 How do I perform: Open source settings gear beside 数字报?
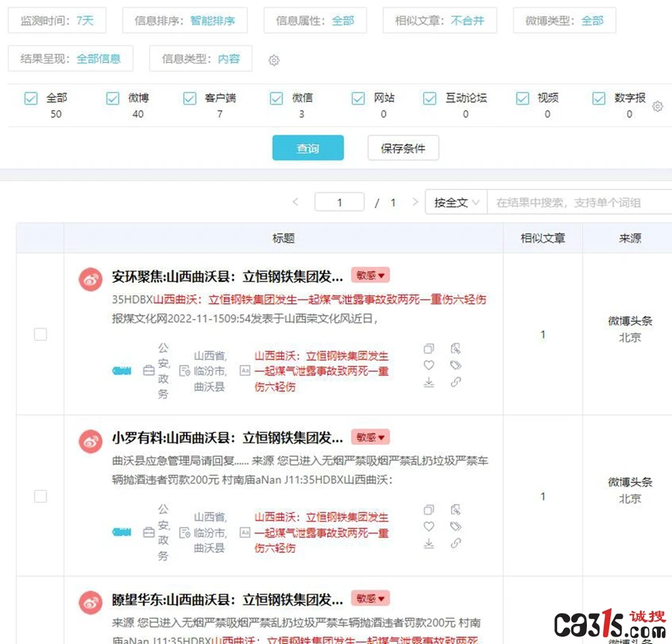(657, 106)
